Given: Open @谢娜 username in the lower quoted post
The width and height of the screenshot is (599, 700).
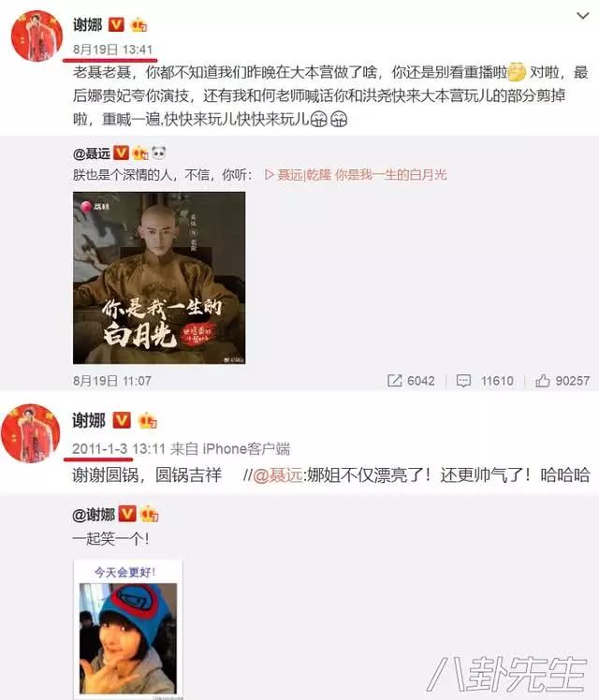Looking at the screenshot, I should pyautogui.click(x=94, y=515).
